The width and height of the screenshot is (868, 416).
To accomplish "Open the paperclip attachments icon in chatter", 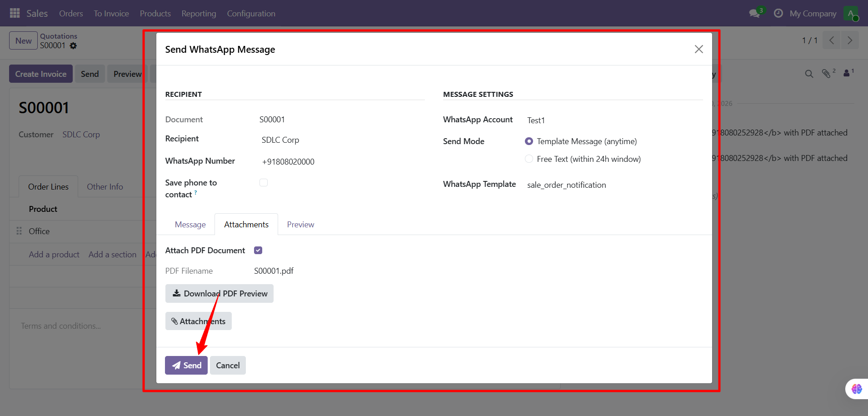I will pyautogui.click(x=826, y=74).
